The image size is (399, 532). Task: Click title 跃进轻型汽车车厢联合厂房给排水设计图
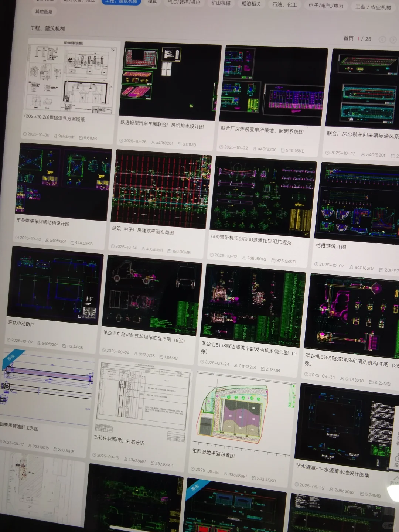(x=162, y=124)
